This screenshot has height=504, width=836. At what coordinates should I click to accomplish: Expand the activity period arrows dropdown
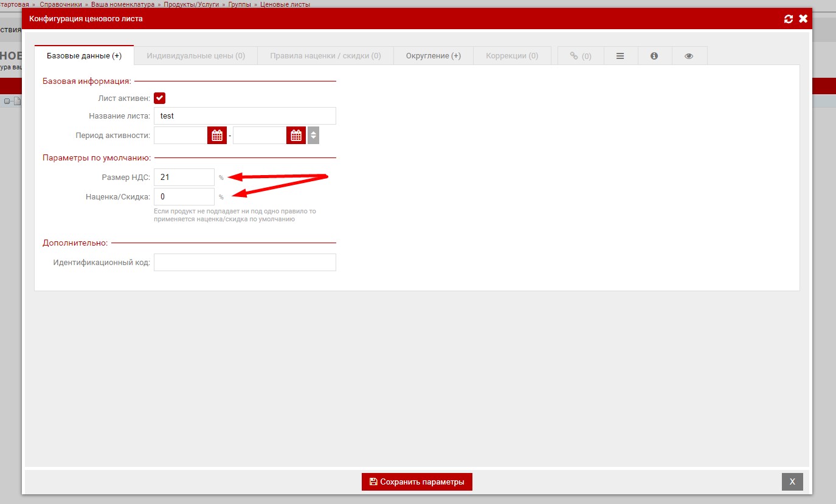coord(313,136)
